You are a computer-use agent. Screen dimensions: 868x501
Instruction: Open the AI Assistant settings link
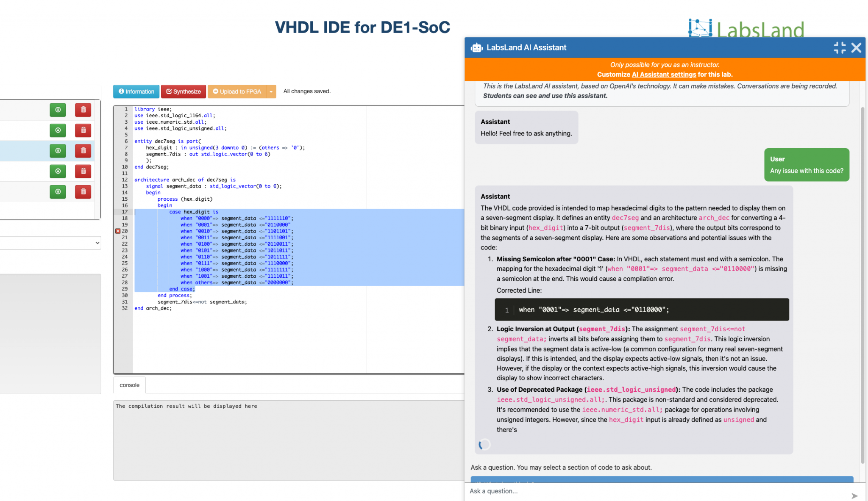[664, 75]
